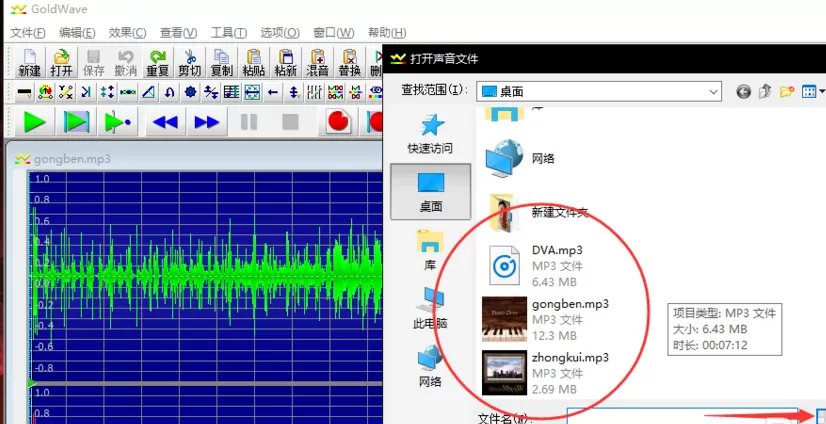This screenshot has height=424, width=826.
Task: Click the multicolor grid filter effect icon
Action: point(336,93)
